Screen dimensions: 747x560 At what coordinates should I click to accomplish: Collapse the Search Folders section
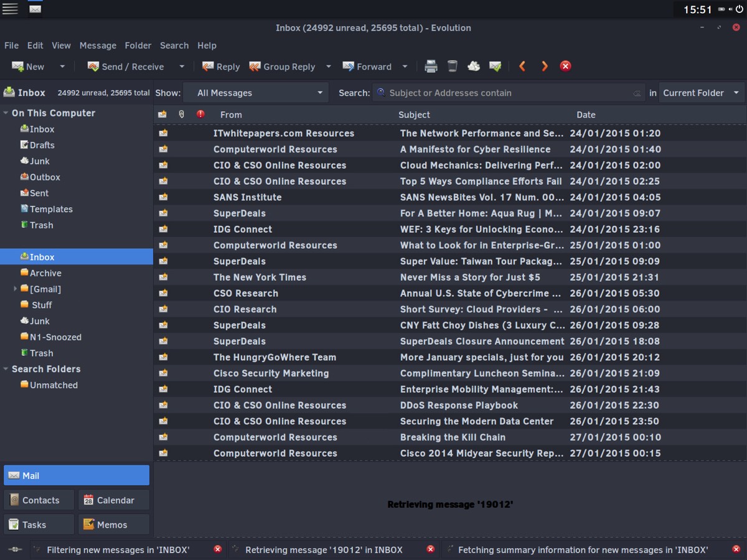click(x=6, y=369)
